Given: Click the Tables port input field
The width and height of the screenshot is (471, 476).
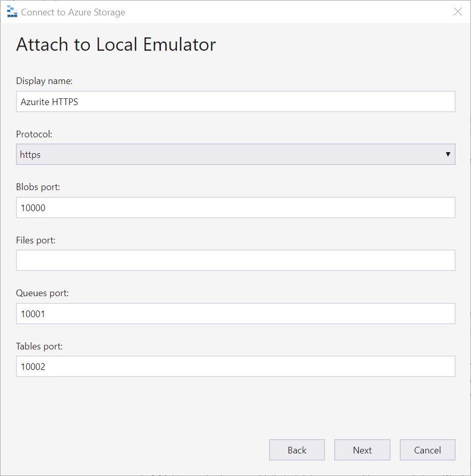Looking at the screenshot, I should point(236,366).
